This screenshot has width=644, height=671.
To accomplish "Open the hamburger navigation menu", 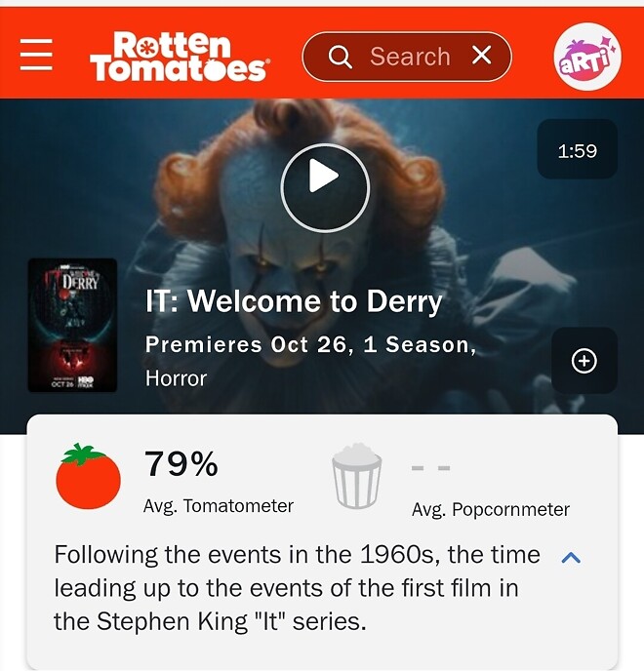I will [36, 55].
